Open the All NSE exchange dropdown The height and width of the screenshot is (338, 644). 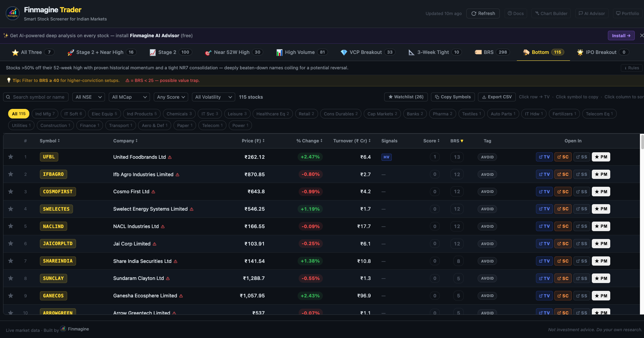click(x=89, y=97)
